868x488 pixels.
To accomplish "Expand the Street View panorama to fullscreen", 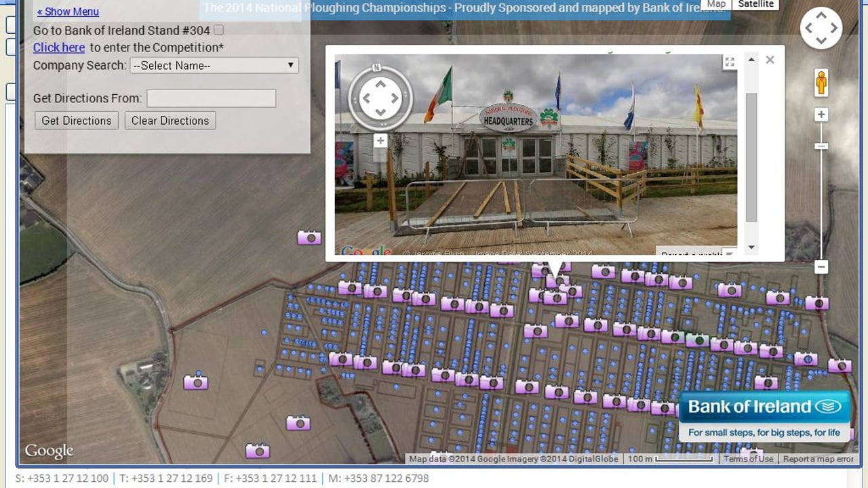I will [x=730, y=62].
